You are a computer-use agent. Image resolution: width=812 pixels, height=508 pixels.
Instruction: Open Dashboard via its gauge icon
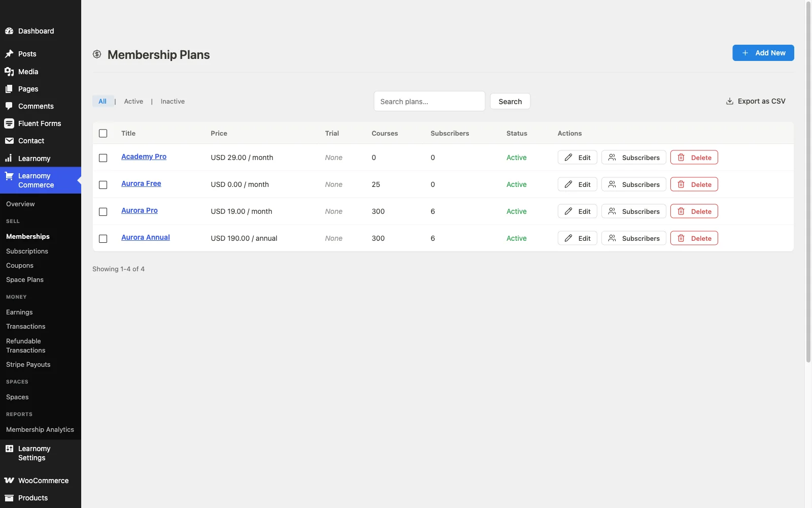pos(9,31)
